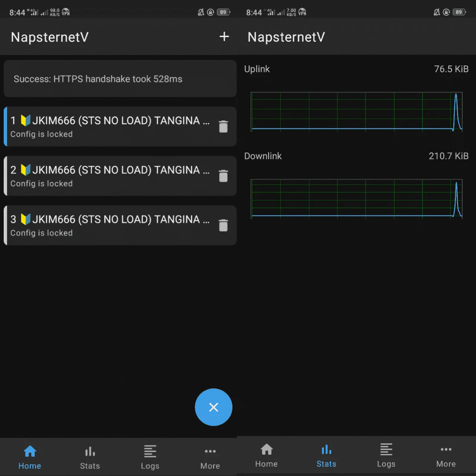The image size is (476, 476).
Task: Select config 2 JKIM666 entry
Action: coord(120,176)
